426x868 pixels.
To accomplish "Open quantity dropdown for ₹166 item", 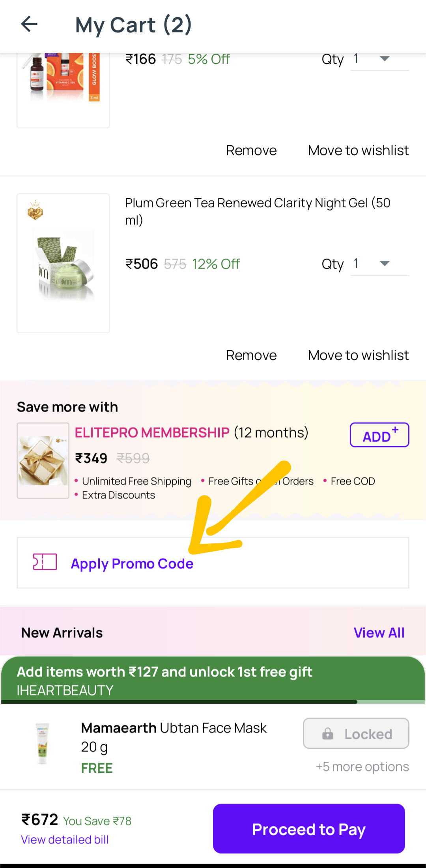I will pos(379,59).
